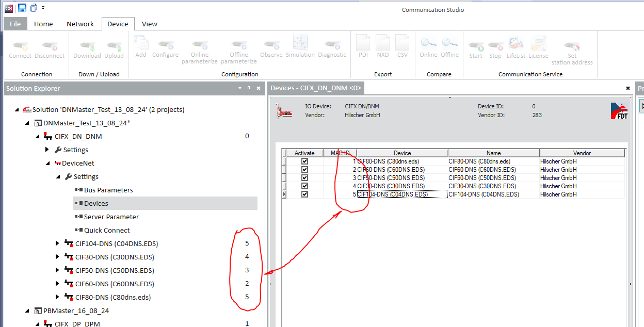Select Quick Connect in Solution Explorer

point(107,230)
